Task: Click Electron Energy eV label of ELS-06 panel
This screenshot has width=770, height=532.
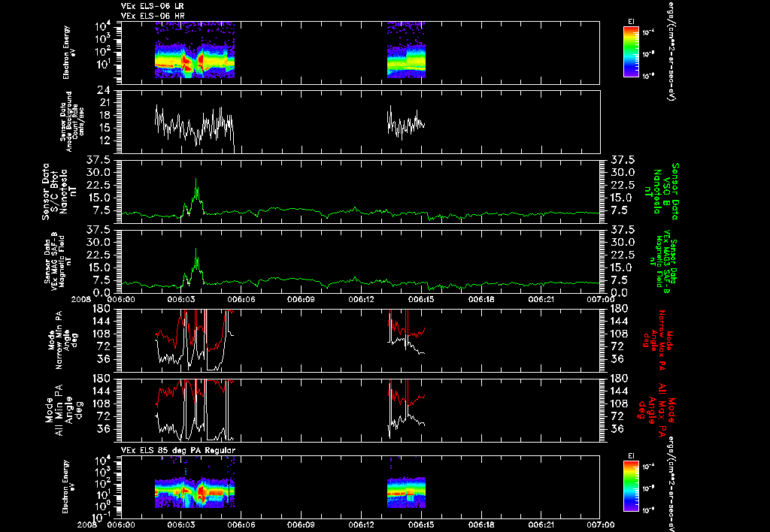Action: [x=68, y=53]
